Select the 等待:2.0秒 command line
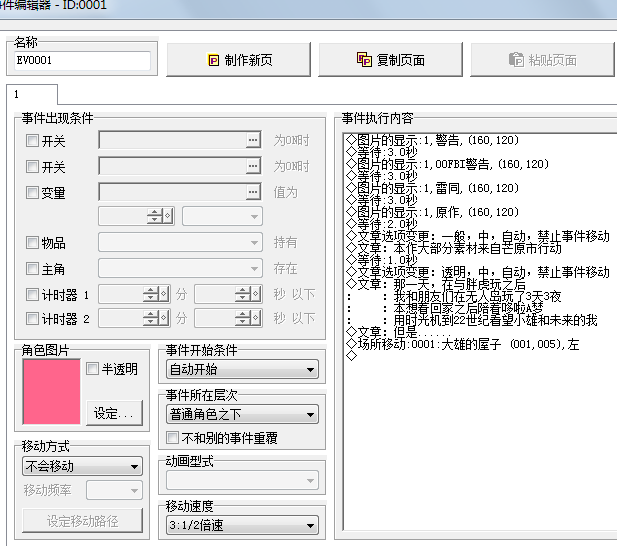617x546 pixels. [381, 224]
